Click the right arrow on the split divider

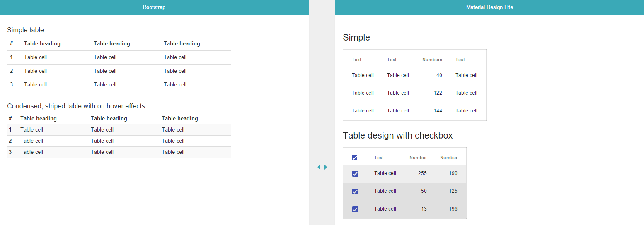tap(326, 167)
